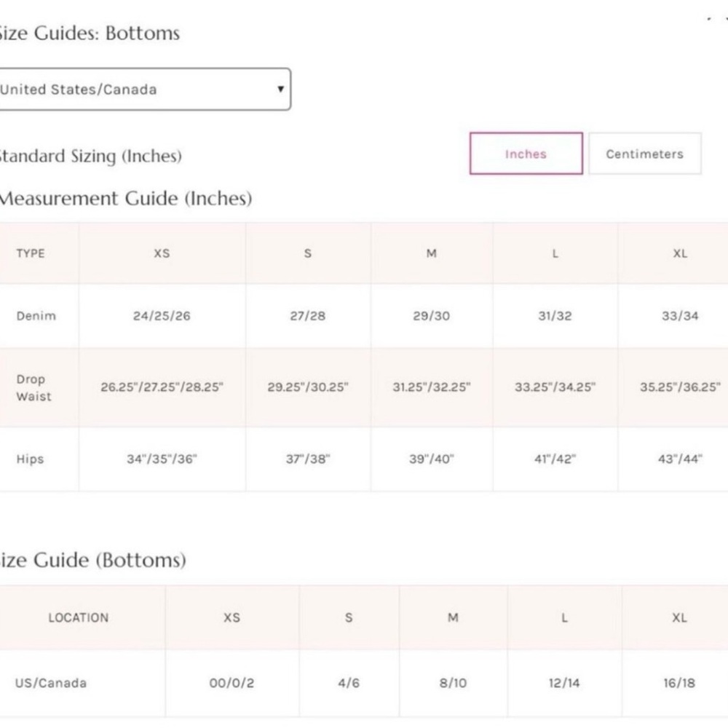Switch units to Centimeters
728x728 pixels.
coord(645,154)
